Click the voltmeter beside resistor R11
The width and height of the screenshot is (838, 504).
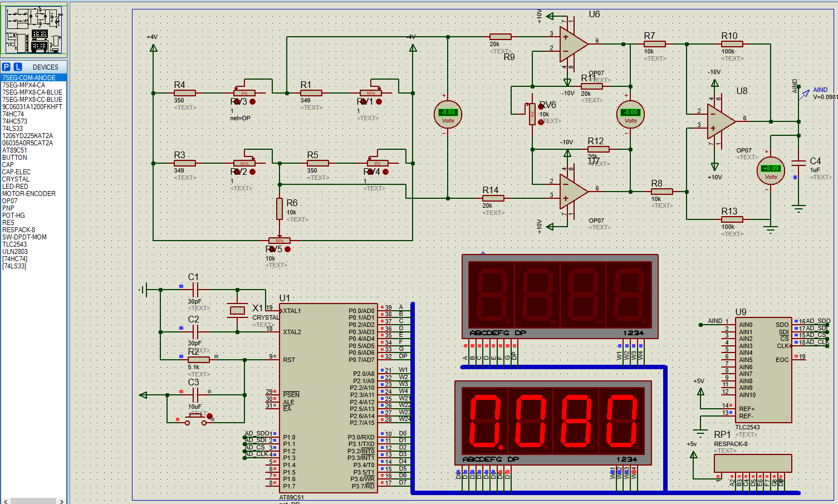630,114
